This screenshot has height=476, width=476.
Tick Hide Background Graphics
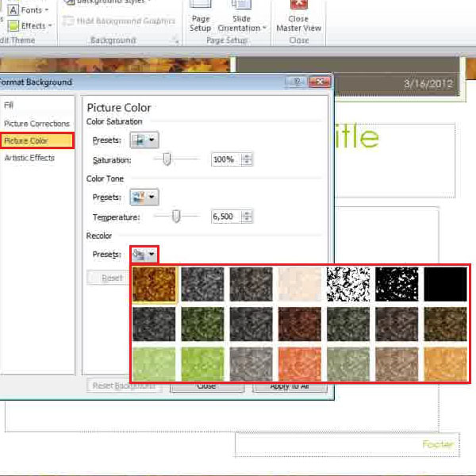119,21
